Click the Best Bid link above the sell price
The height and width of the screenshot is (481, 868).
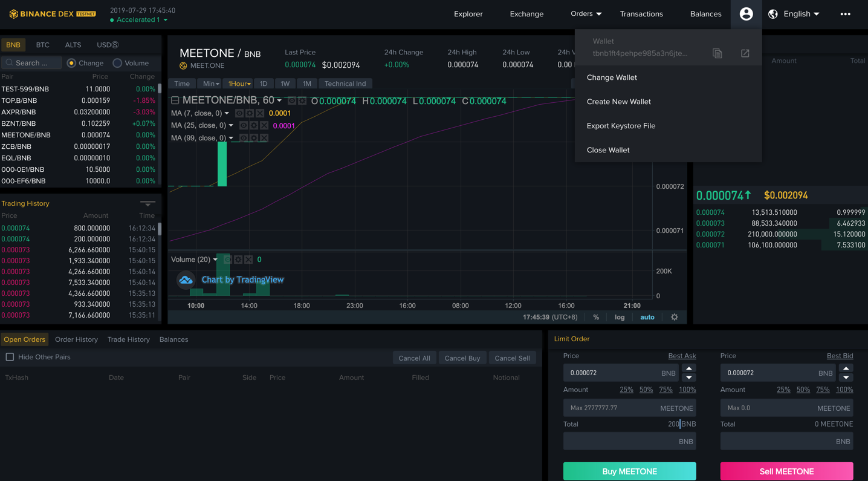pyautogui.click(x=840, y=356)
